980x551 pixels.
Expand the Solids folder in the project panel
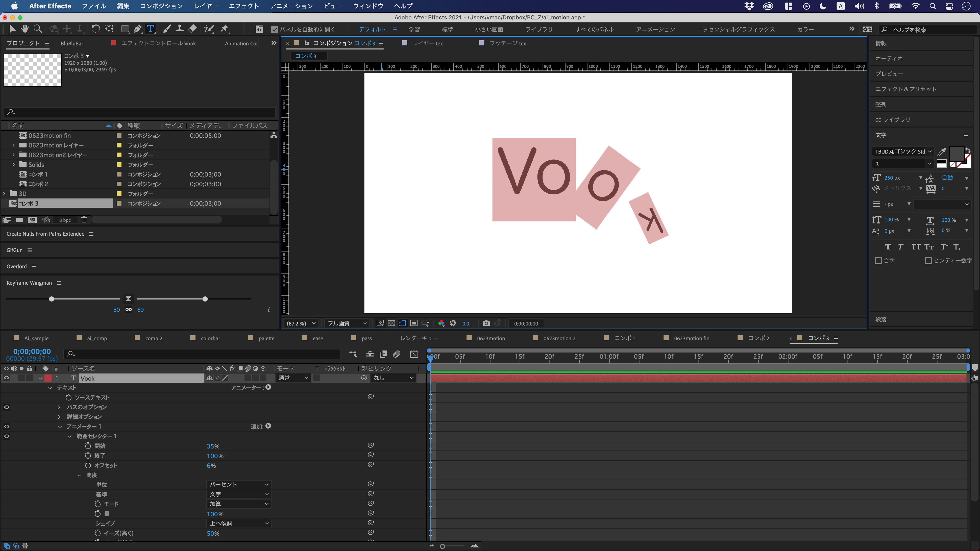coord(14,164)
